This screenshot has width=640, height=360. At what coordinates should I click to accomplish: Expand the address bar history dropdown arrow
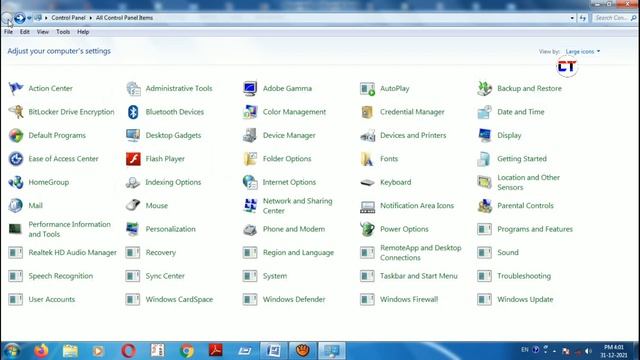pyautogui.click(x=572, y=18)
